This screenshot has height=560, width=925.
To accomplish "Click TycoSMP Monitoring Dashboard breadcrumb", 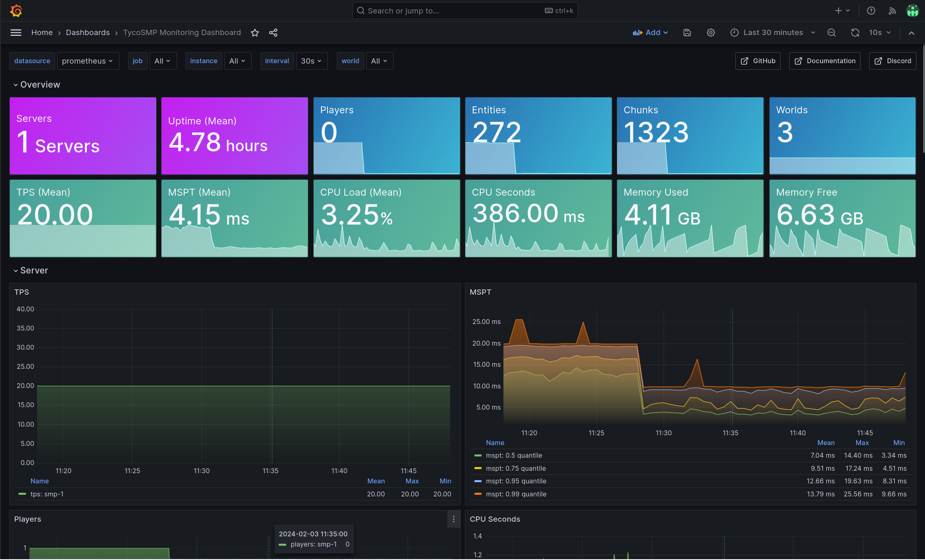I will 182,33.
